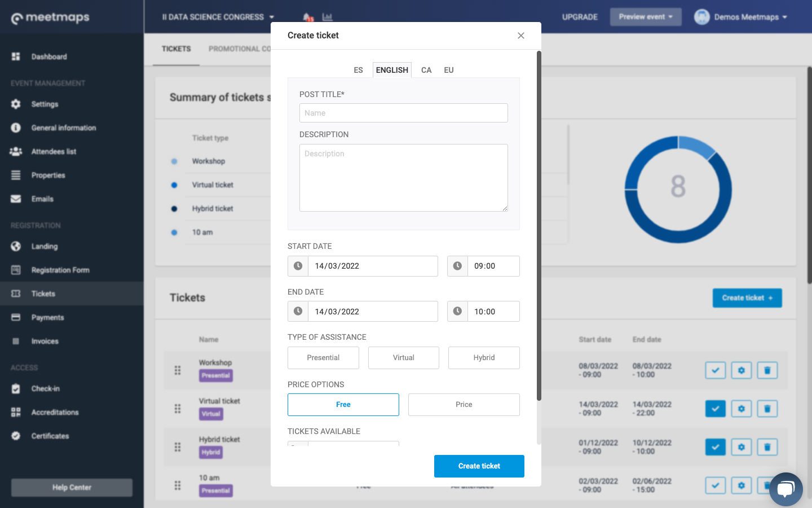The image size is (812, 508).
Task: Click the clock icon beside start date
Action: [298, 266]
